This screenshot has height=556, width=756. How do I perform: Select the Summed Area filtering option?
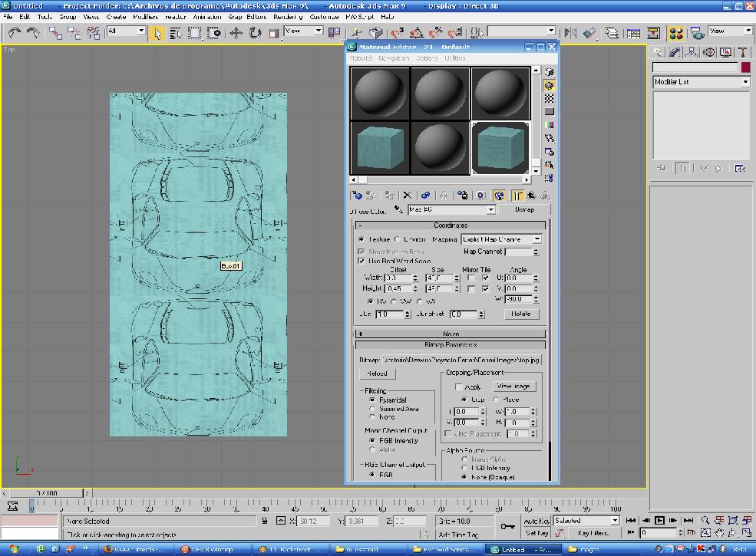[x=372, y=409]
